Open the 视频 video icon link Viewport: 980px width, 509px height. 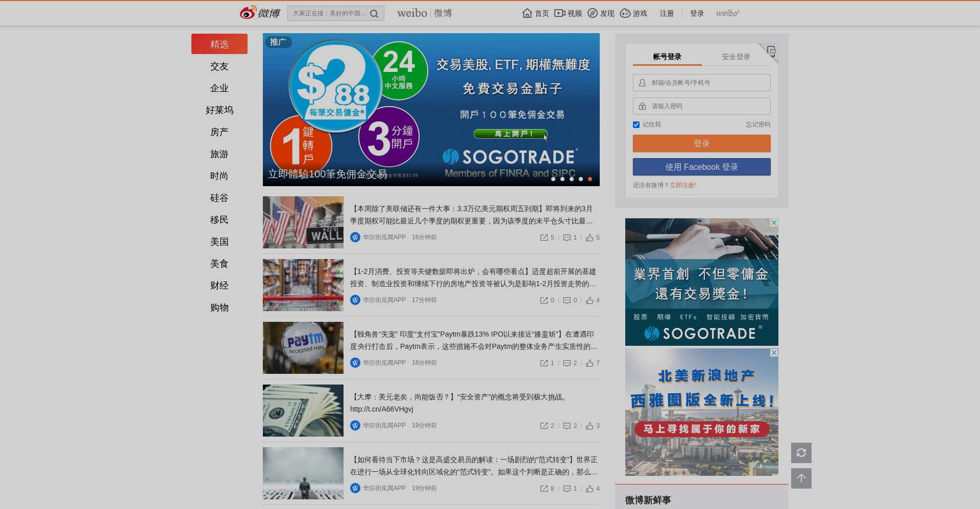560,13
